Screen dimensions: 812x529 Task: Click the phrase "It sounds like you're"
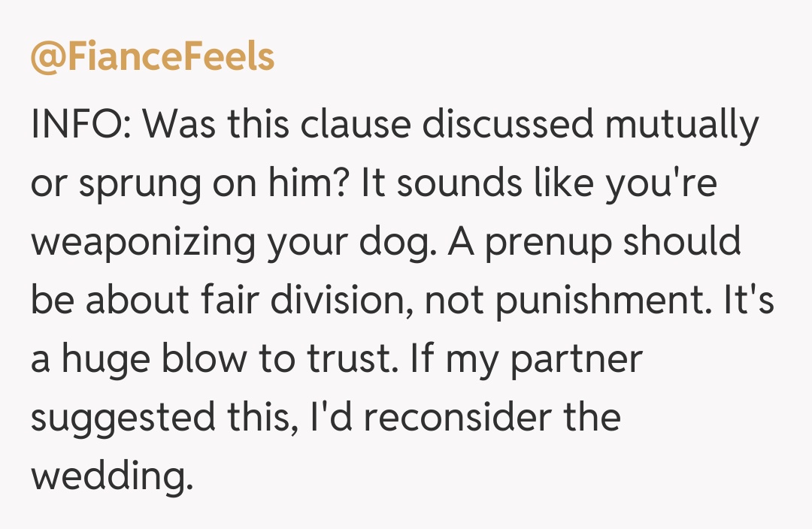click(539, 183)
